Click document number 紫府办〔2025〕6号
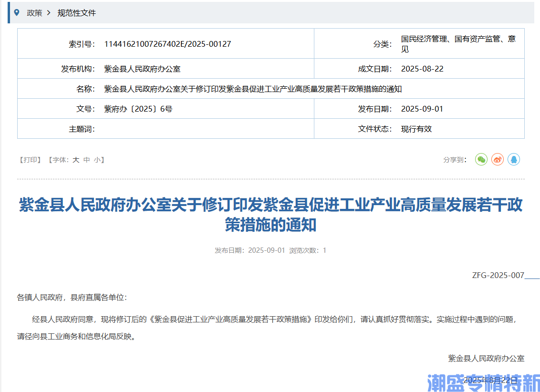This screenshot has width=540, height=392. [x=138, y=109]
